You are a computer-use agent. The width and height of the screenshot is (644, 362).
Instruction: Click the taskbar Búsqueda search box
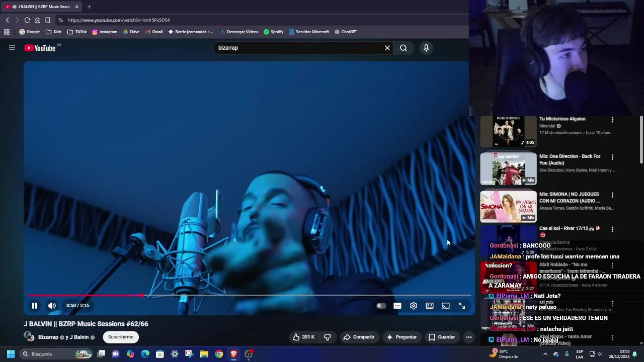[x=56, y=354]
